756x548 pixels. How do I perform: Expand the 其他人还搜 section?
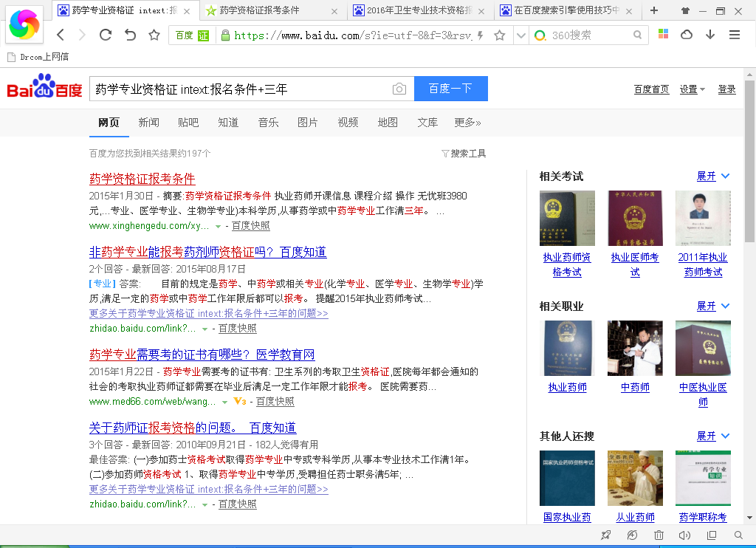(713, 436)
